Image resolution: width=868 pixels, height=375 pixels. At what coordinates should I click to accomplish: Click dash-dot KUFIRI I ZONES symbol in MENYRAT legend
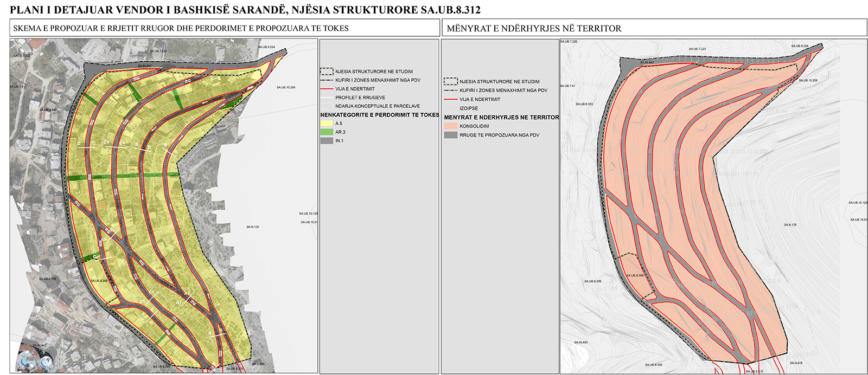pyautogui.click(x=451, y=90)
